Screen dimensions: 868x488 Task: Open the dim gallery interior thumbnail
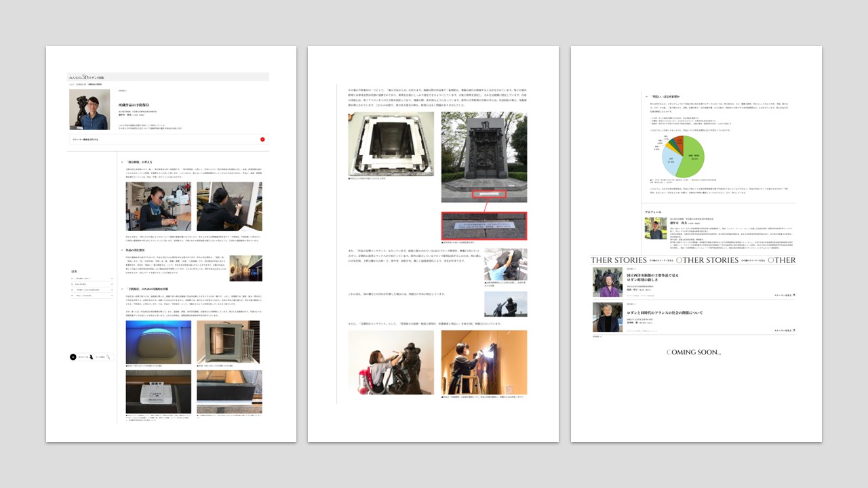coord(245,268)
